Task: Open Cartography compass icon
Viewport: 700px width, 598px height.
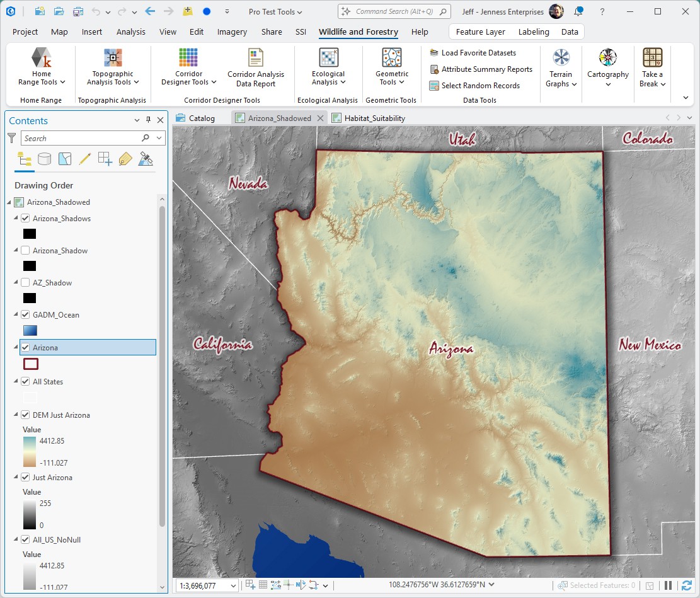Action: pyautogui.click(x=607, y=57)
